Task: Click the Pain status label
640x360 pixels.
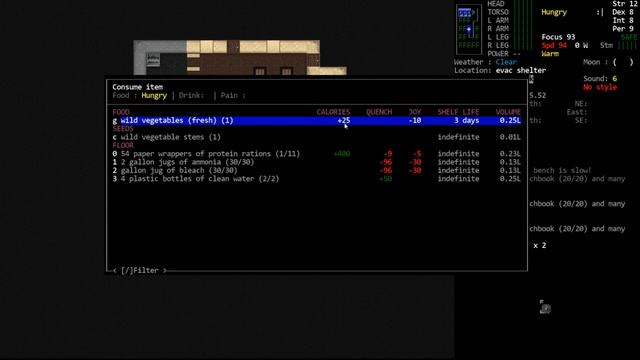Action: tap(233, 96)
